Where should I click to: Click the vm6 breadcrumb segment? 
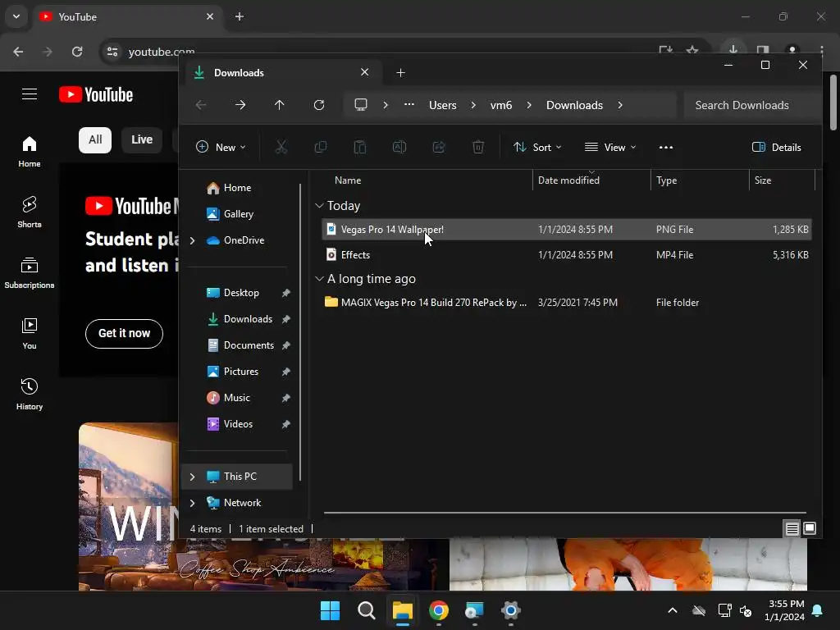pos(501,105)
